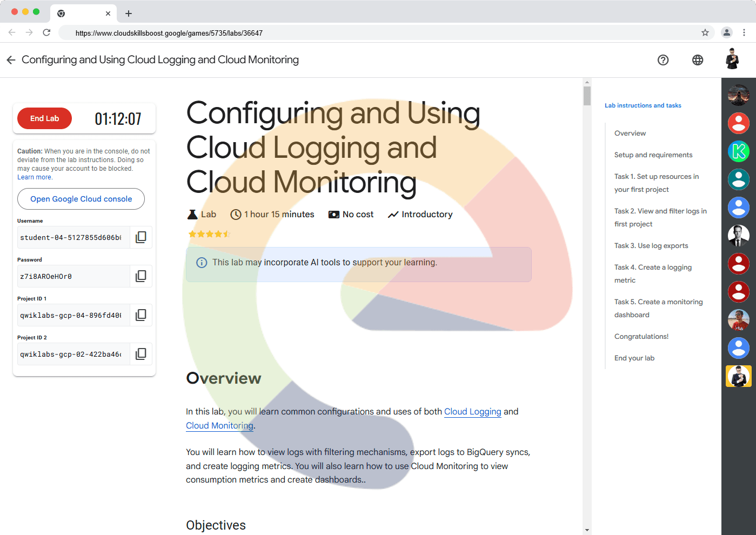Click the content scrollbar thumb
The image size is (756, 535).
pos(587,96)
